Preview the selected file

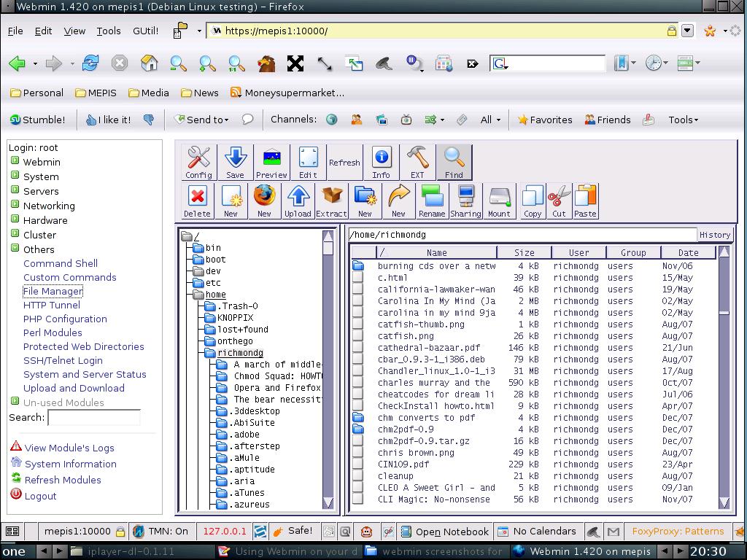pos(271,163)
